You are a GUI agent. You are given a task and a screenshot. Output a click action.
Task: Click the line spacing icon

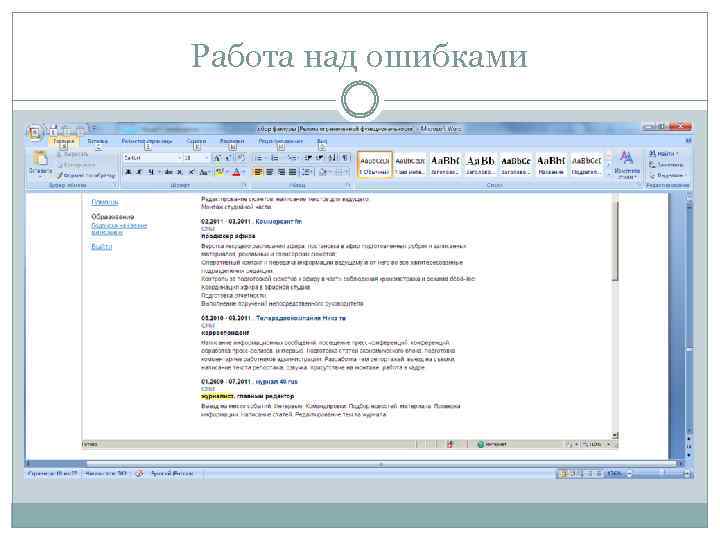point(307,172)
